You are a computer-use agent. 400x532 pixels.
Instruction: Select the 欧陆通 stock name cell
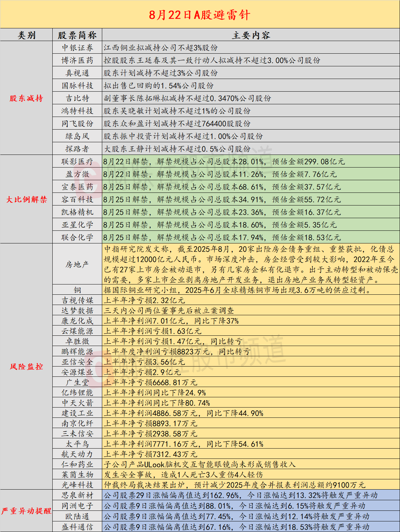click(x=77, y=516)
